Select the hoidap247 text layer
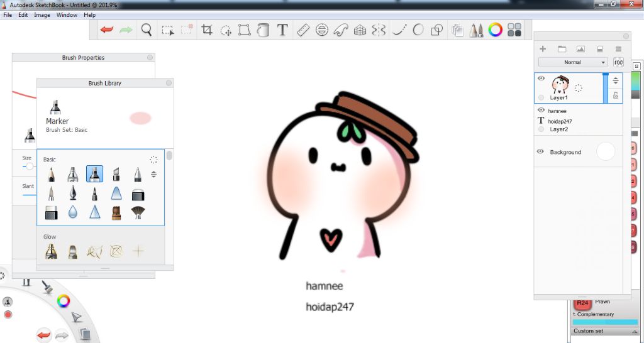 coord(560,121)
